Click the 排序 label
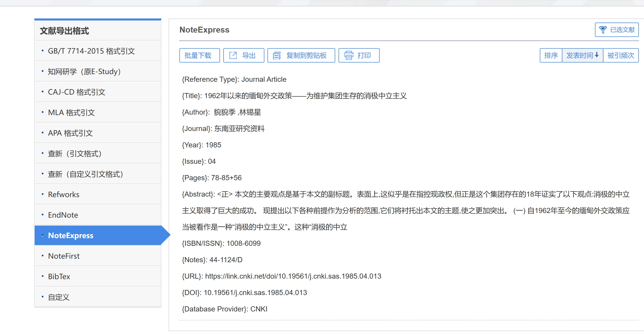 click(551, 55)
